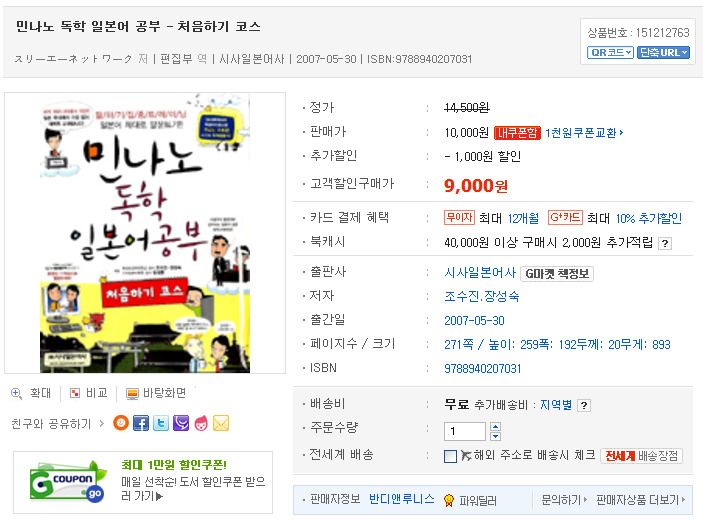Image resolution: width=703 pixels, height=520 pixels.
Task: Click the 1천원쿠폰교환 link
Action: pyautogui.click(x=584, y=133)
